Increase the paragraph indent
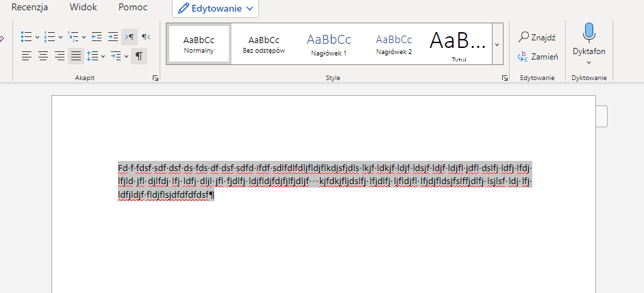The width and height of the screenshot is (644, 293). (x=113, y=37)
